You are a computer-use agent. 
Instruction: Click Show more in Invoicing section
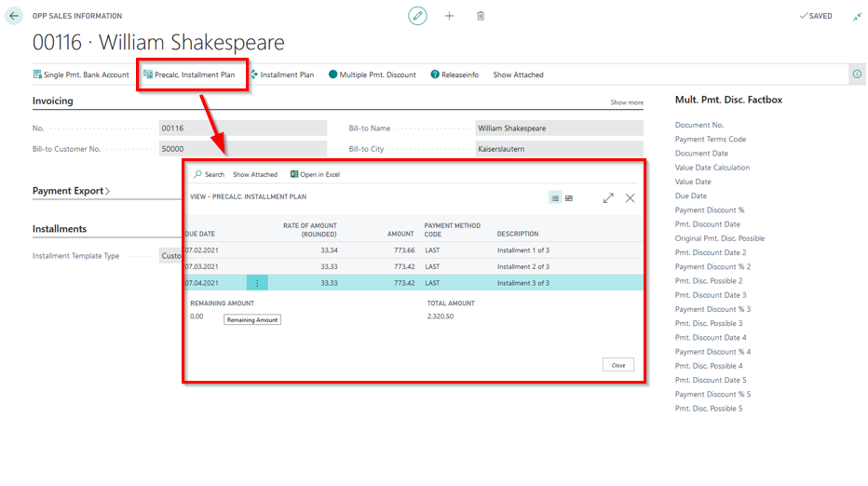point(626,102)
